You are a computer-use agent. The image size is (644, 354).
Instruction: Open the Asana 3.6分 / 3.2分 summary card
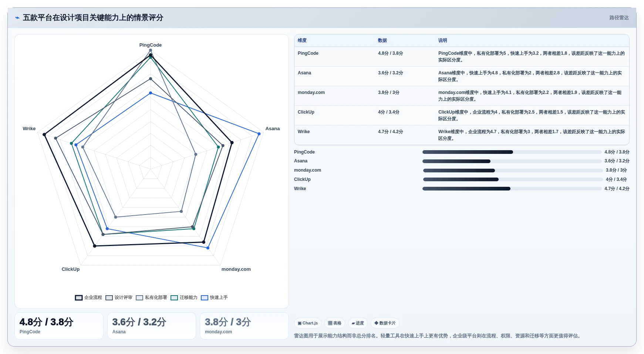[x=152, y=326]
